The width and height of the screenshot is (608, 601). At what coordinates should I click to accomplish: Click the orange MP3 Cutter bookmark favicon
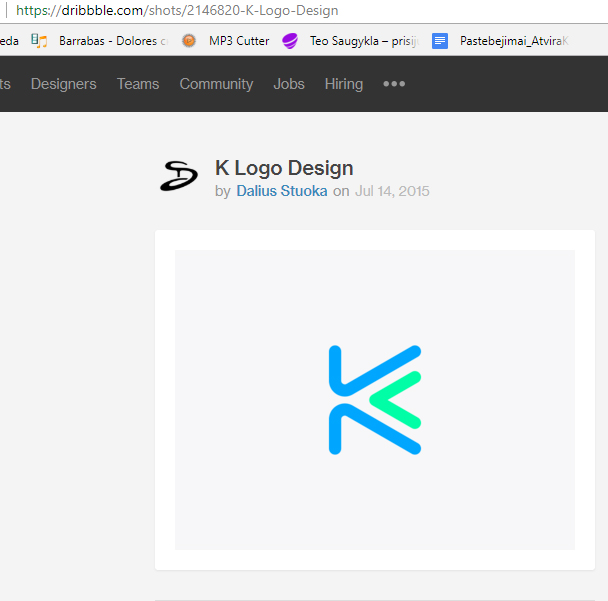[189, 41]
